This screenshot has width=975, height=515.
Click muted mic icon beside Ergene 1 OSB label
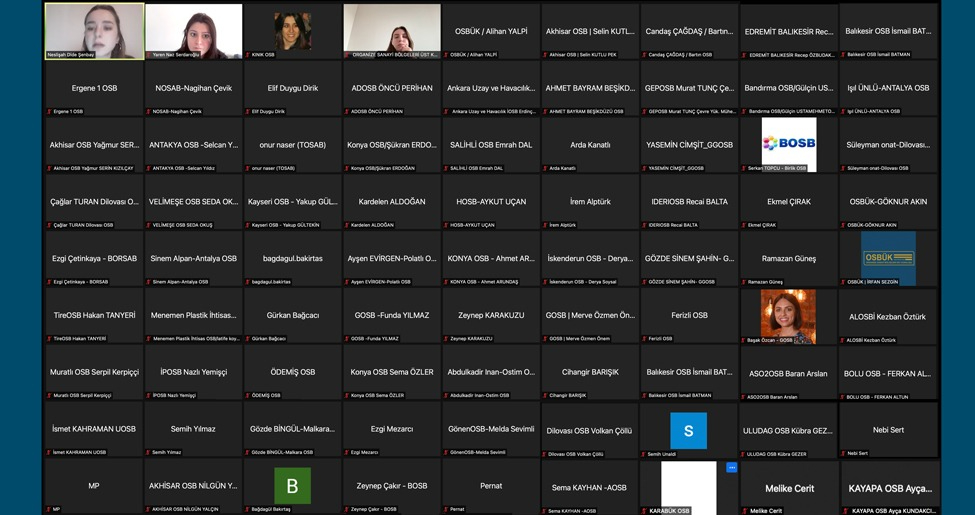point(50,111)
